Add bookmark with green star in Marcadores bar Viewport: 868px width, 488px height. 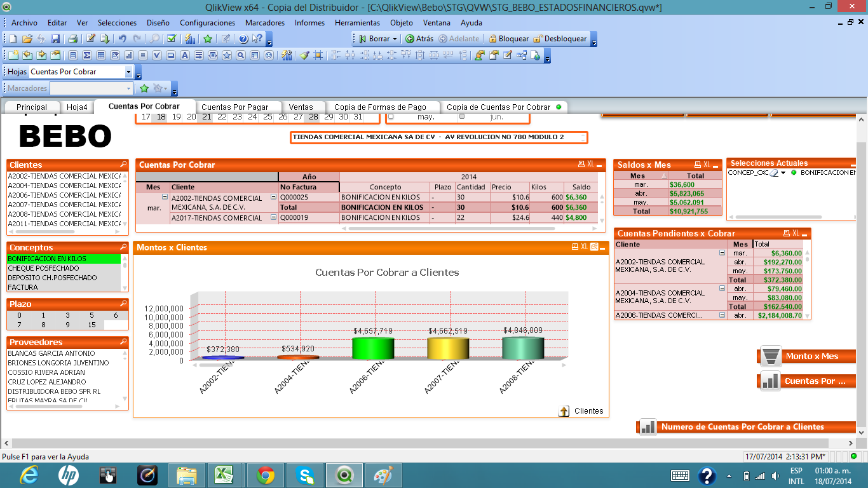[x=144, y=88]
